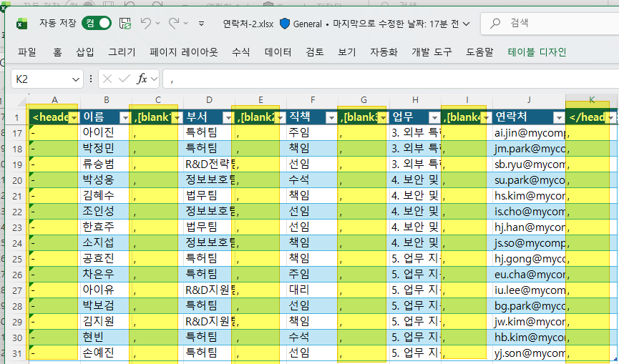Open filter dropdown for 부서 column
This screenshot has height=364, width=619.
point(228,117)
